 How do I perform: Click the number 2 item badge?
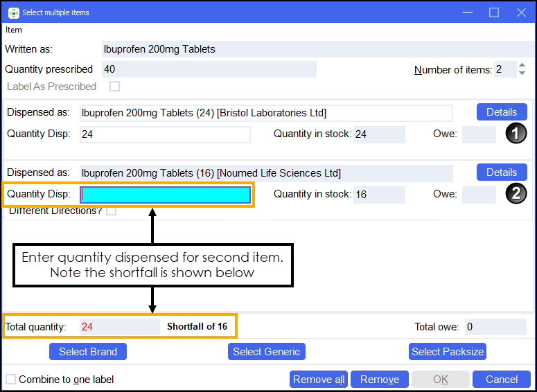click(515, 194)
